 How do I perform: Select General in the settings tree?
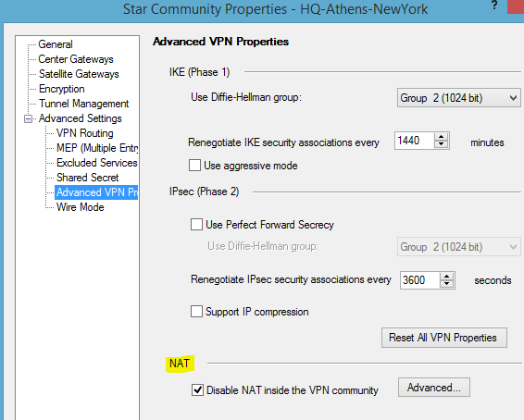coord(56,44)
